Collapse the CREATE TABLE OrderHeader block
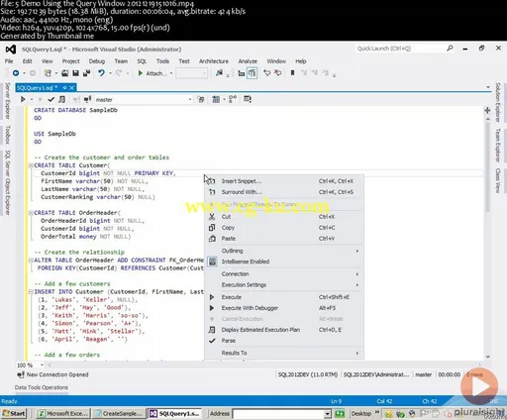This screenshot has height=420, width=507. pos(31,213)
